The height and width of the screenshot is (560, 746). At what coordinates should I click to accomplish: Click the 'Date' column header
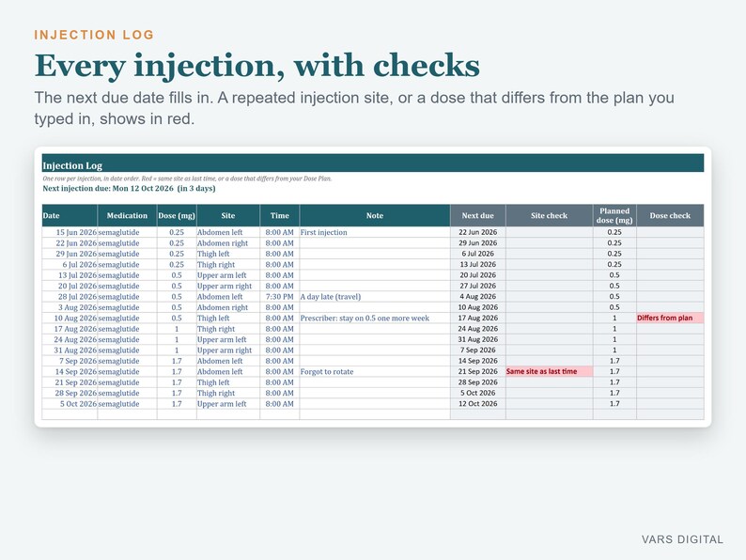tap(70, 215)
